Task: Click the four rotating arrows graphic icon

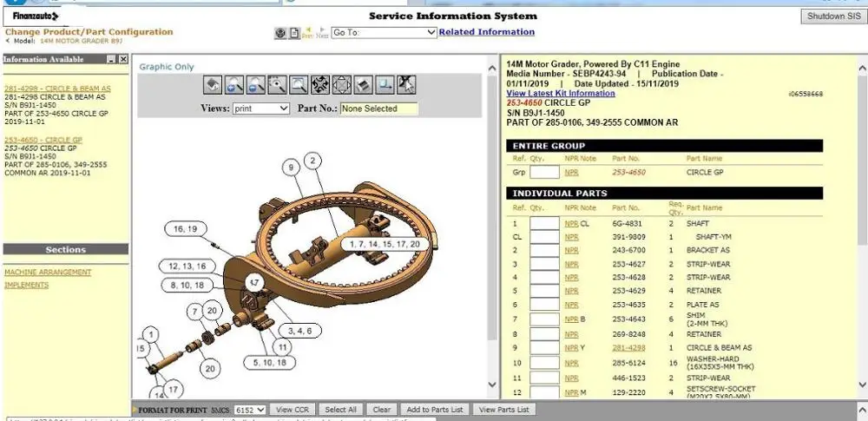Action: 320,85
